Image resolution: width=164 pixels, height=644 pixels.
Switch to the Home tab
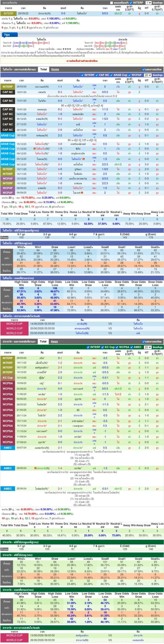55,69
